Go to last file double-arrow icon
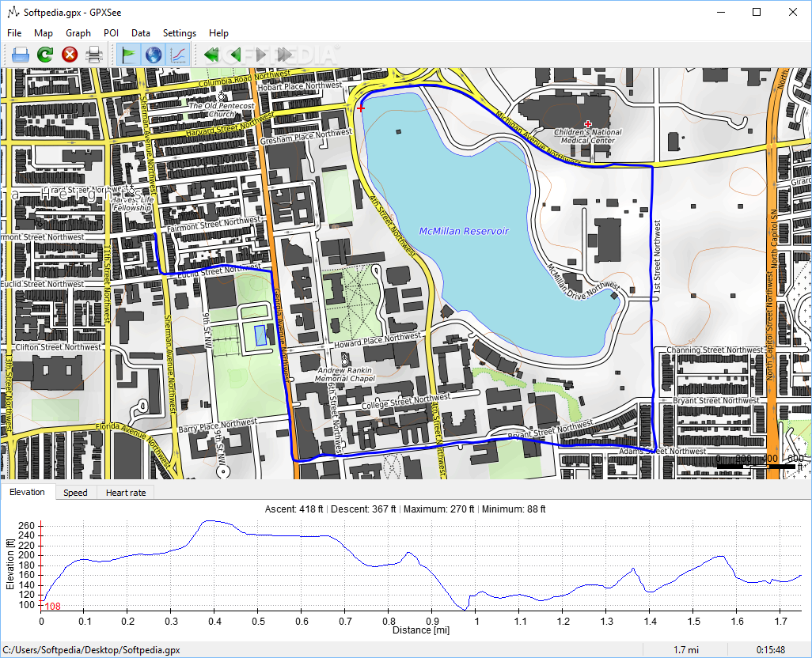Image resolution: width=812 pixels, height=658 pixels. point(284,55)
